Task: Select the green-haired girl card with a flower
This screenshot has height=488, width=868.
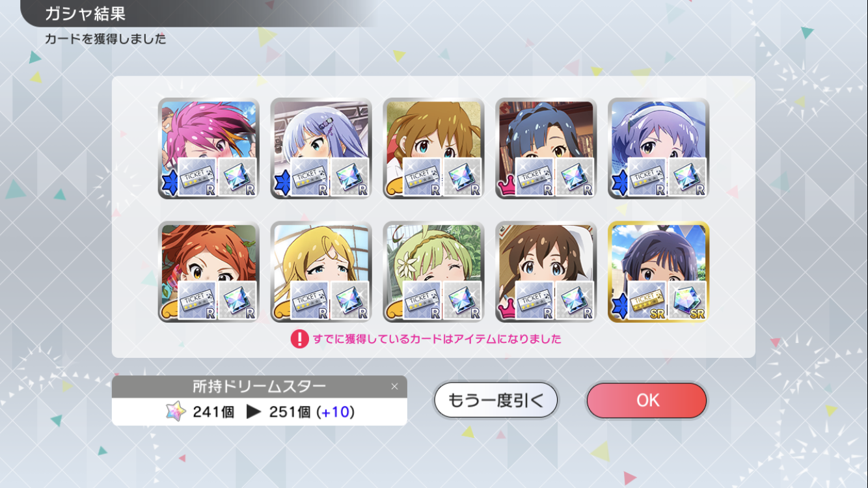Action: (434, 272)
